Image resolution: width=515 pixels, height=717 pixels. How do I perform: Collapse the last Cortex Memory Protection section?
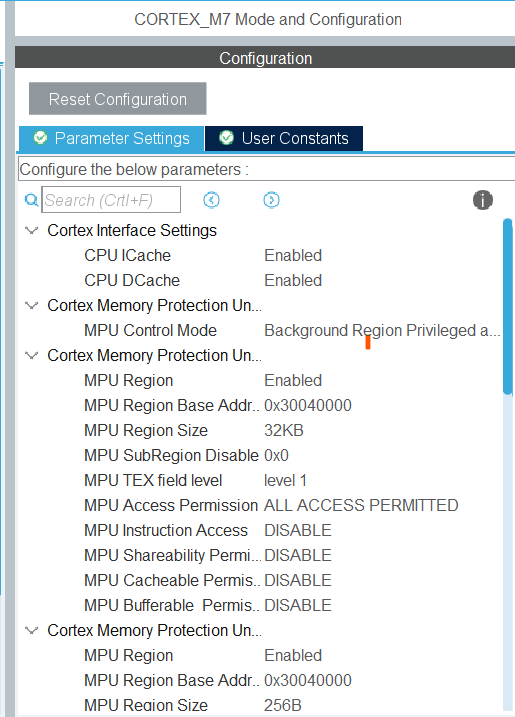(31, 631)
